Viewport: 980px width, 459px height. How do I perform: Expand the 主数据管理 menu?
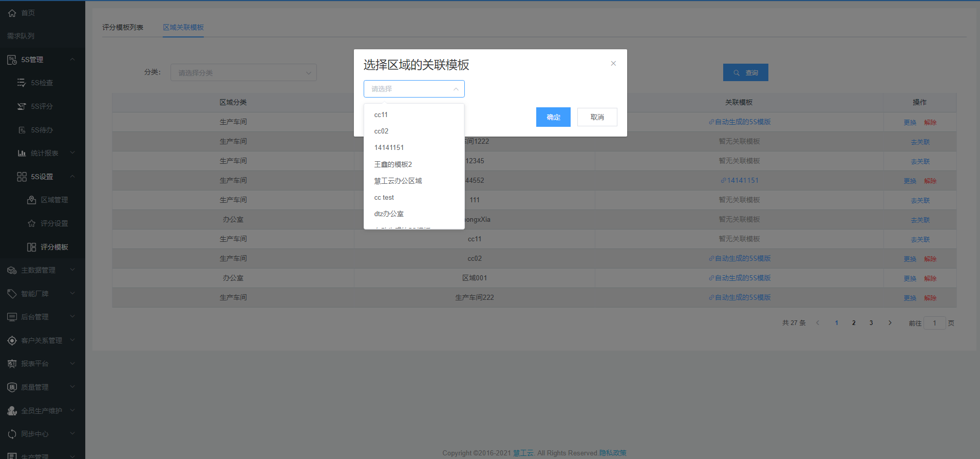pyautogui.click(x=72, y=270)
